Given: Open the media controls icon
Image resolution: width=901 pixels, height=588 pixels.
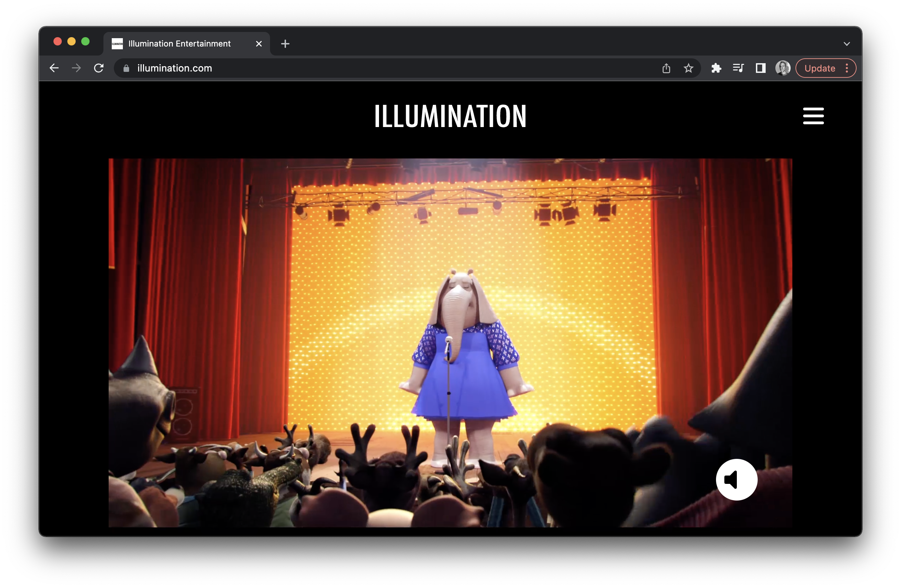Looking at the screenshot, I should (738, 68).
